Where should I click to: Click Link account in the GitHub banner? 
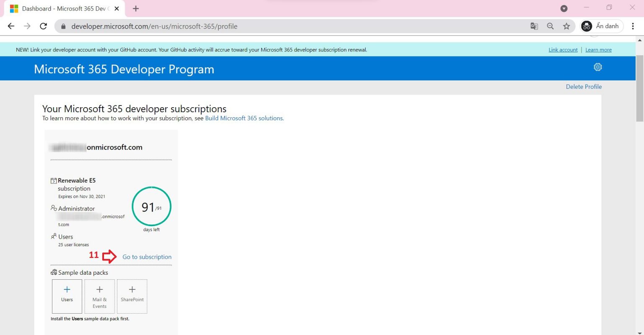[x=563, y=50]
